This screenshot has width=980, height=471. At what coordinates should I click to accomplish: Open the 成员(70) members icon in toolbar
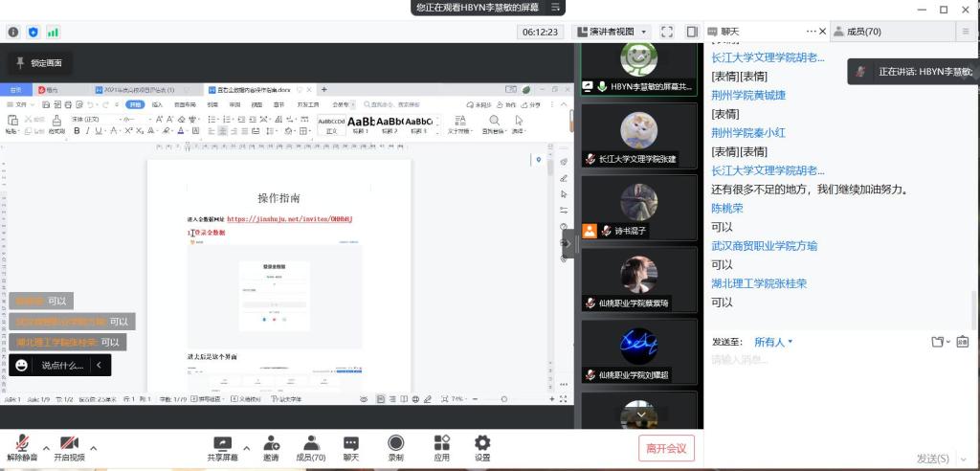coord(310,446)
